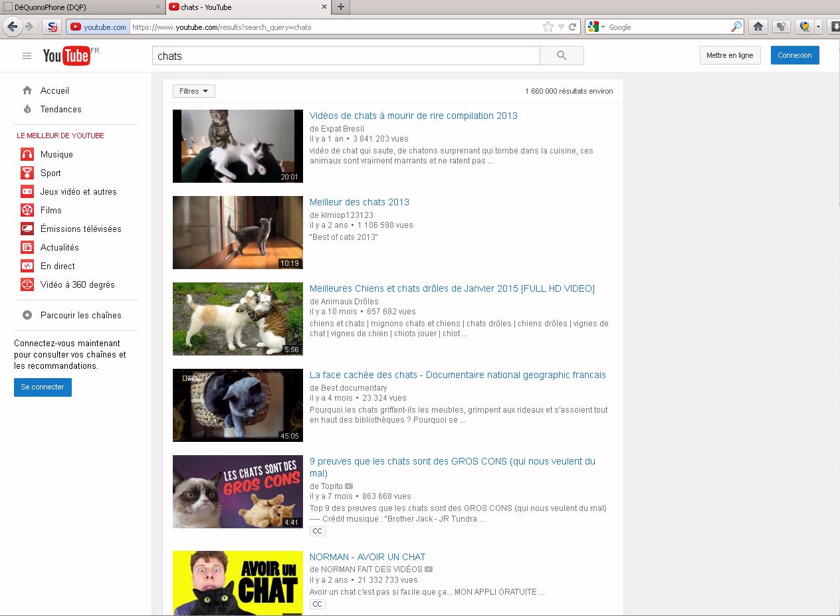Open the dropdown arrow next to Python-like toolbar icon
The height and width of the screenshot is (616, 840).
(819, 27)
